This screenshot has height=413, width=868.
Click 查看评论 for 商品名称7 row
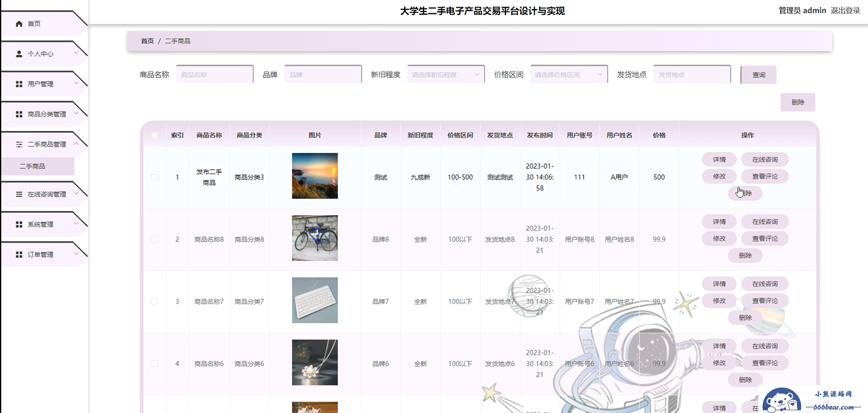[765, 301]
